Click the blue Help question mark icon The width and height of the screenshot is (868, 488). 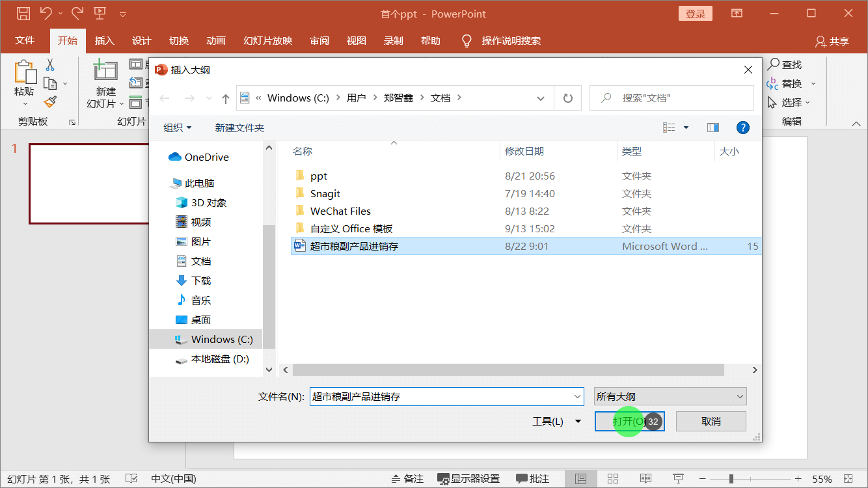coord(743,128)
